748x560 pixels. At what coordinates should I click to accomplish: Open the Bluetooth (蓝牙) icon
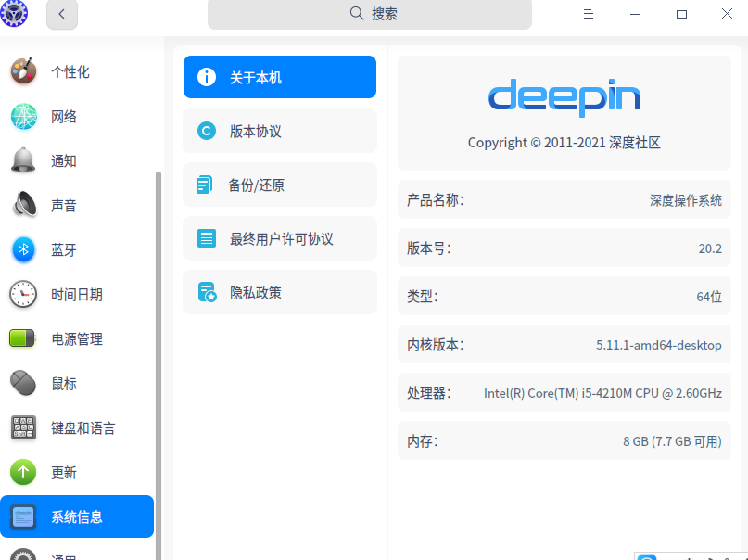point(23,249)
